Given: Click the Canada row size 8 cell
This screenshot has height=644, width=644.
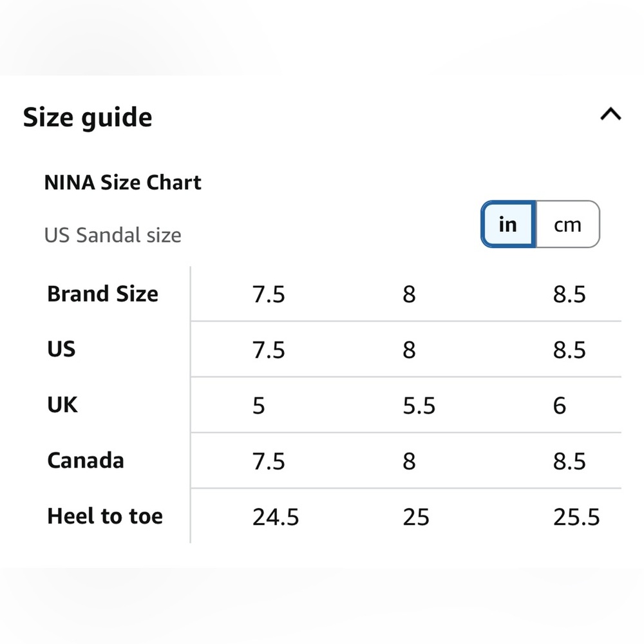Looking at the screenshot, I should click(x=410, y=461).
